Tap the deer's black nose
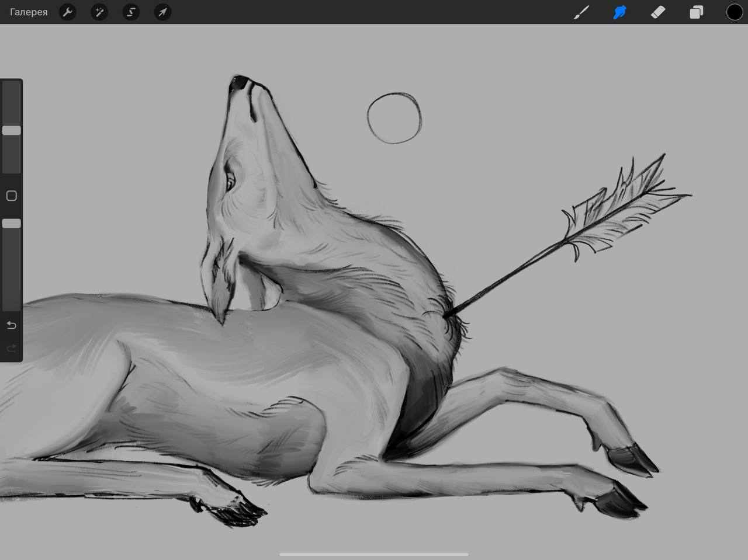The width and height of the screenshot is (748, 560). click(x=238, y=84)
